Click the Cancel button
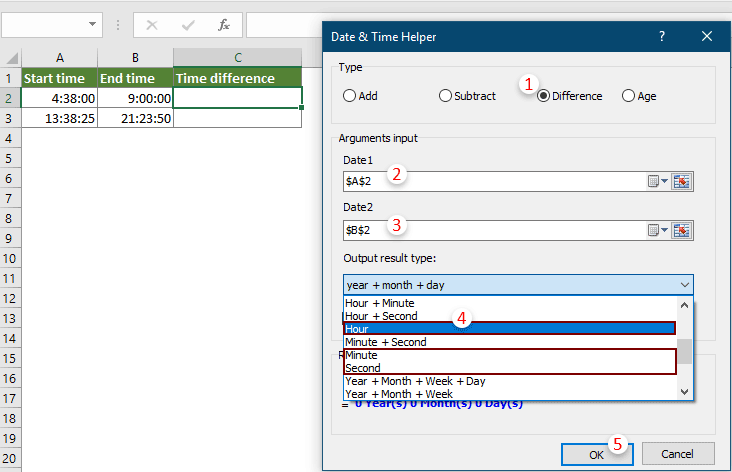 [677, 454]
